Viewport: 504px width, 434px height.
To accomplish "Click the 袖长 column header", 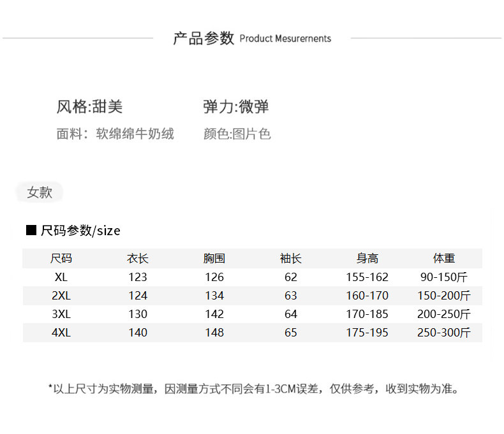I will tap(290, 258).
